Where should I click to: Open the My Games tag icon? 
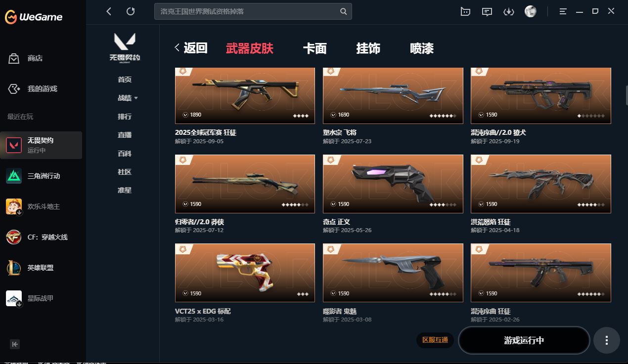[14, 89]
